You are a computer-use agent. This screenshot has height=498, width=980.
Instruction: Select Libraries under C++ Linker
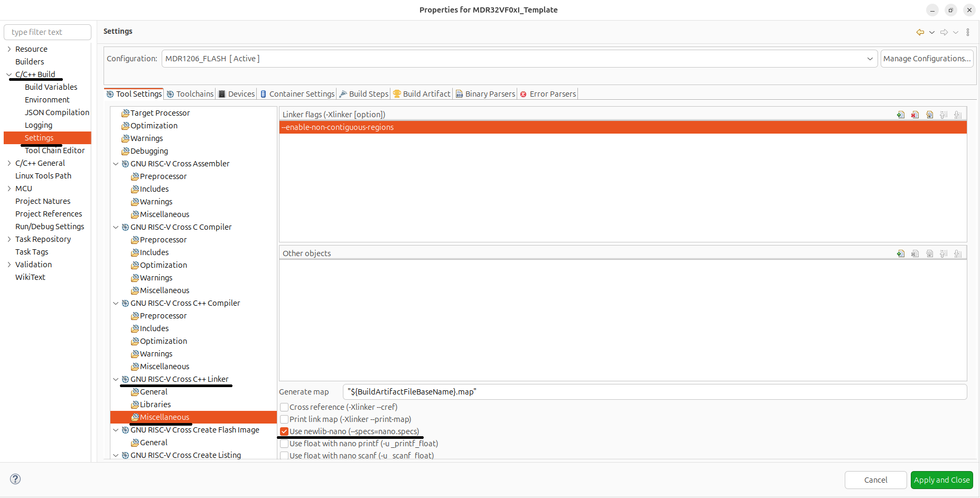coord(155,405)
